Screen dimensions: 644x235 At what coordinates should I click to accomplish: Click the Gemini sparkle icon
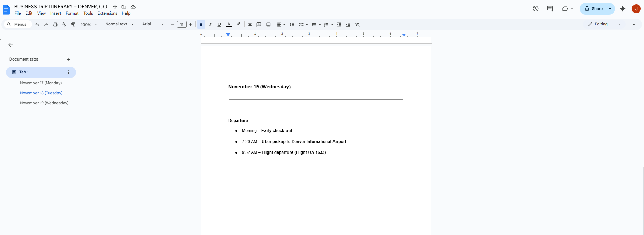(622, 9)
